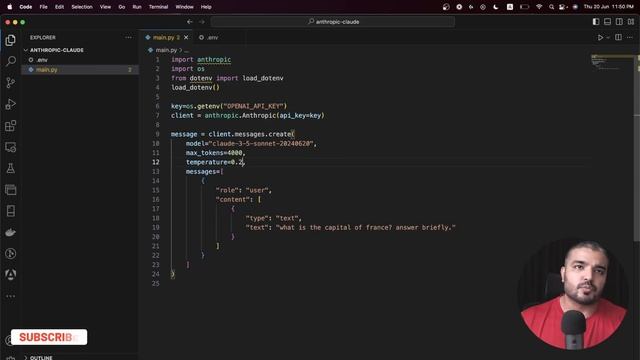Screen dimensions: 640x360
Task: Click line number 12 in the gutter
Action: pos(156,162)
